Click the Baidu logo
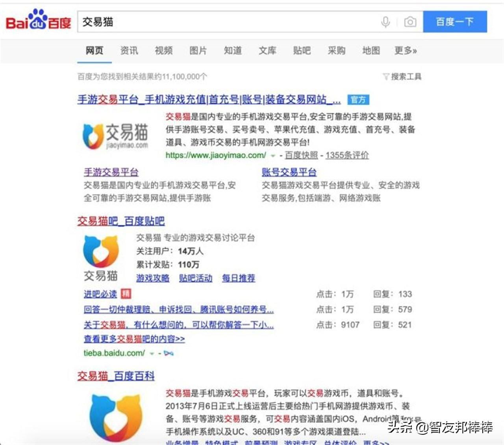 [x=38, y=20]
